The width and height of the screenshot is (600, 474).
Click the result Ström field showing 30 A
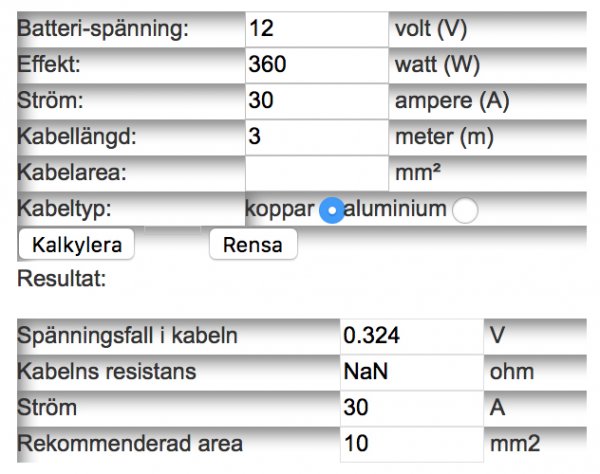(x=410, y=407)
